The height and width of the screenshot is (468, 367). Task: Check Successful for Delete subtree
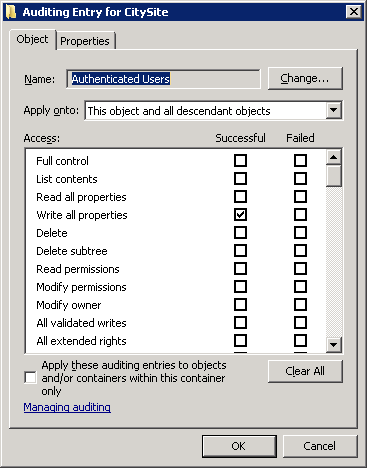(x=240, y=251)
